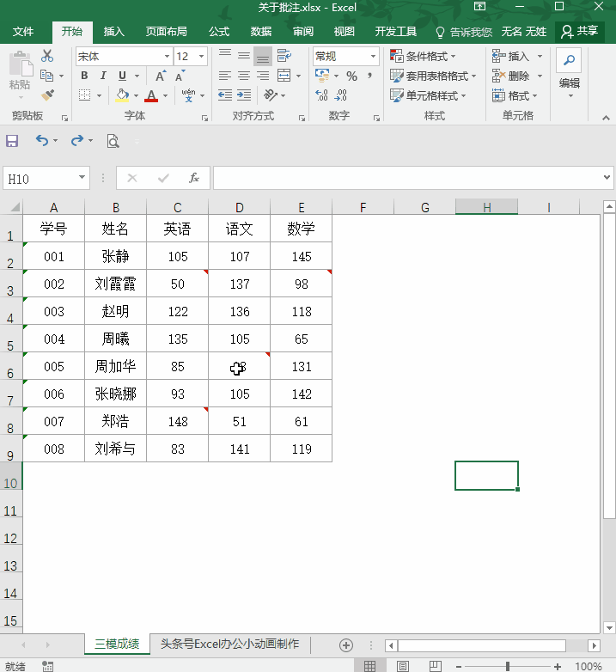This screenshot has width=616, height=672.
Task: Increase font size with the large A
Action: tap(161, 76)
